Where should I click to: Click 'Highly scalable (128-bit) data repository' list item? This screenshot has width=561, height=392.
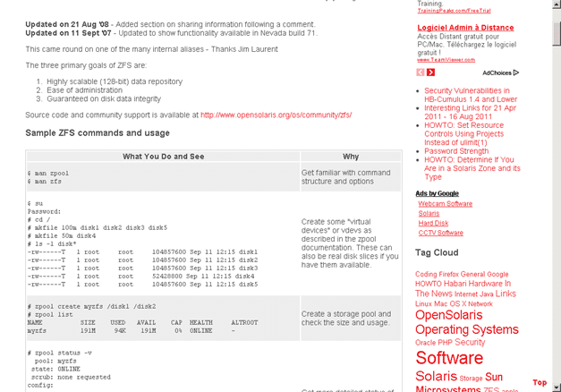coord(115,81)
